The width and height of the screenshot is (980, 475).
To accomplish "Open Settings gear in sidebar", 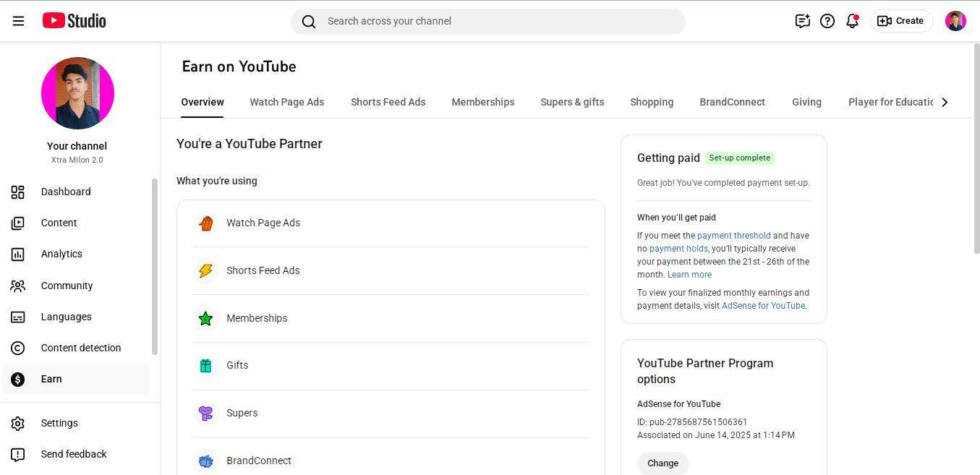I will point(59,423).
